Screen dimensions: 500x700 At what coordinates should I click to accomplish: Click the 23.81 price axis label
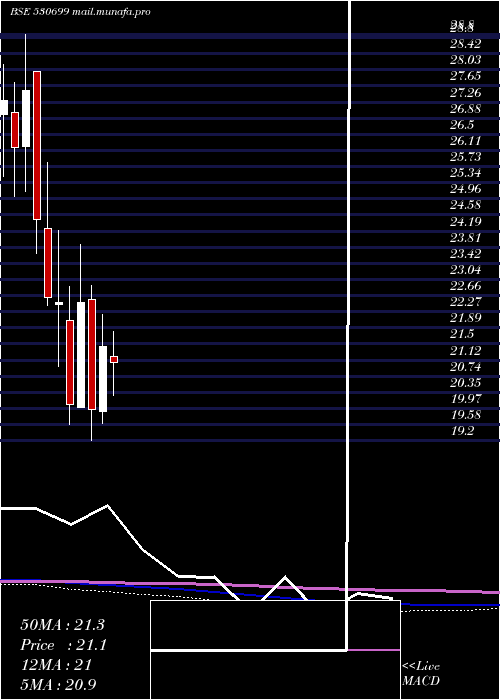(x=466, y=238)
